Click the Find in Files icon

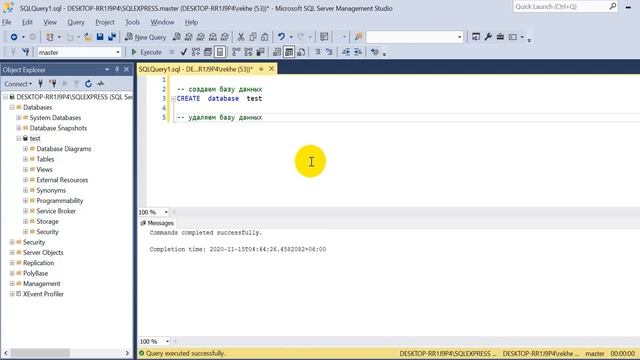tap(358, 37)
